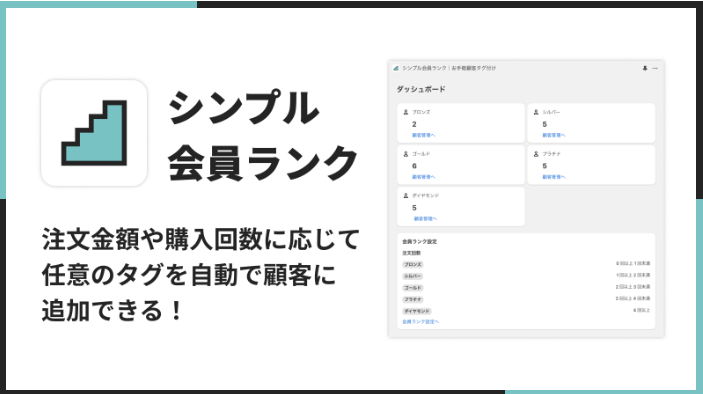Click the person icon beside プラチナ card title
This screenshot has height=394, width=703.
[x=536, y=154]
